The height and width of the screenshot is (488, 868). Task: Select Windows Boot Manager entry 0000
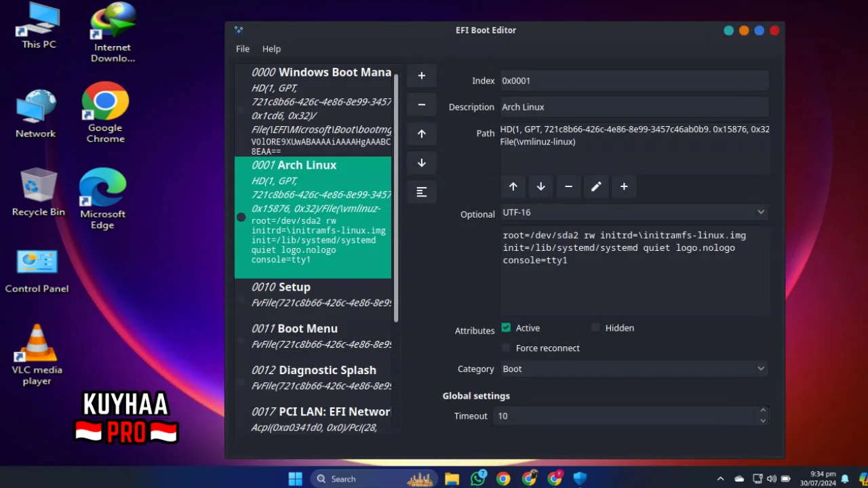313,110
